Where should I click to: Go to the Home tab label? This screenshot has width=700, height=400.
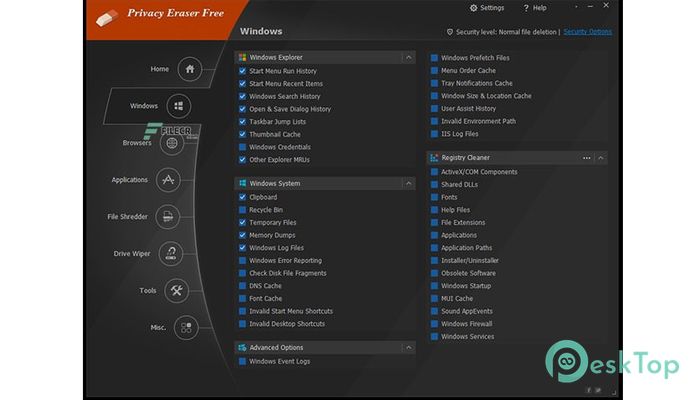coord(159,69)
